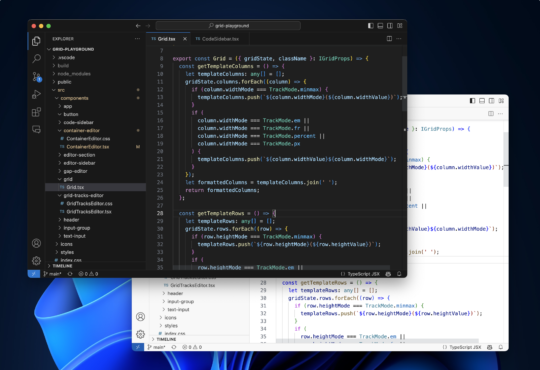Open Search view in dark window activity bar
Viewport: 540px width, 370px height.
(36, 59)
